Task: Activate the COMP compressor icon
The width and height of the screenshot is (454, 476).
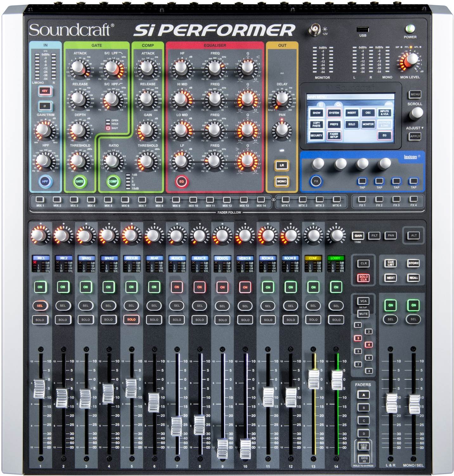Action: pyautogui.click(x=113, y=181)
